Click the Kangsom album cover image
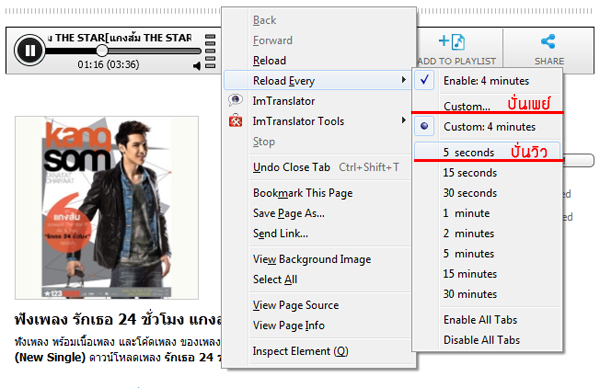 coord(107,208)
